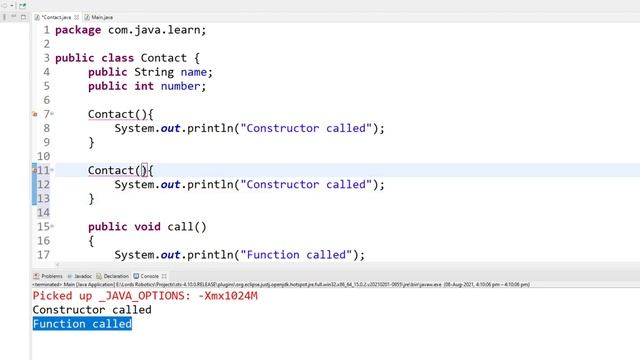The height and width of the screenshot is (360, 640).
Task: Click the "Function called" string on line 17
Action: (296, 255)
